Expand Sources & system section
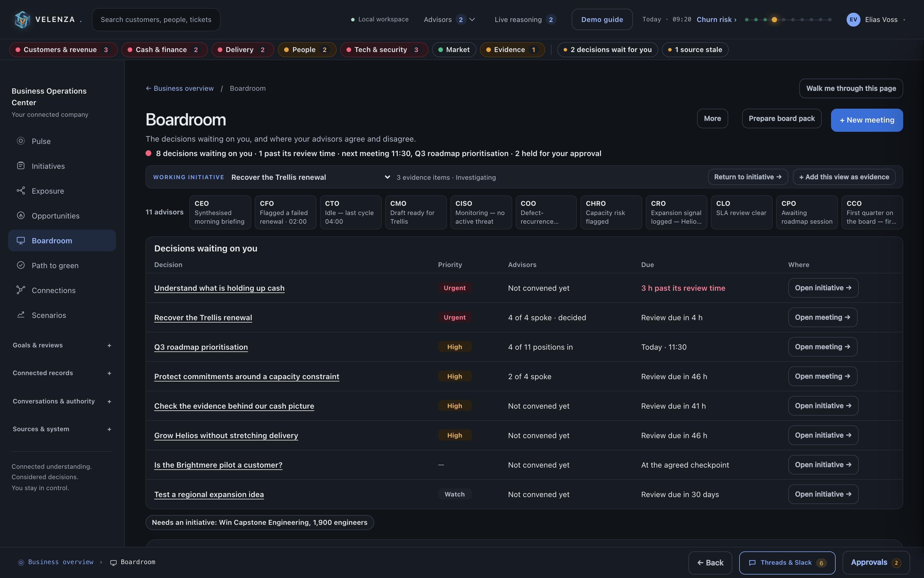The height and width of the screenshot is (578, 924). coord(62,429)
